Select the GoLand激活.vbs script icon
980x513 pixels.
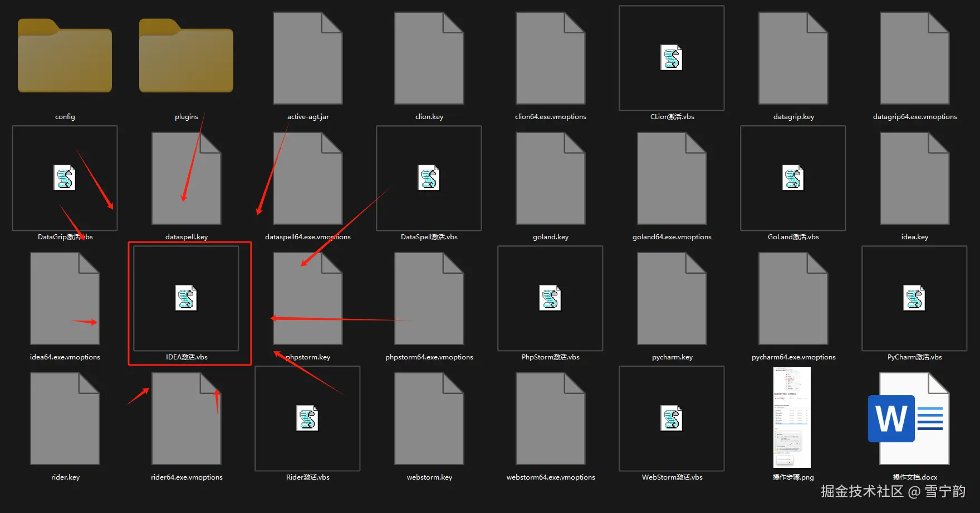click(x=793, y=178)
